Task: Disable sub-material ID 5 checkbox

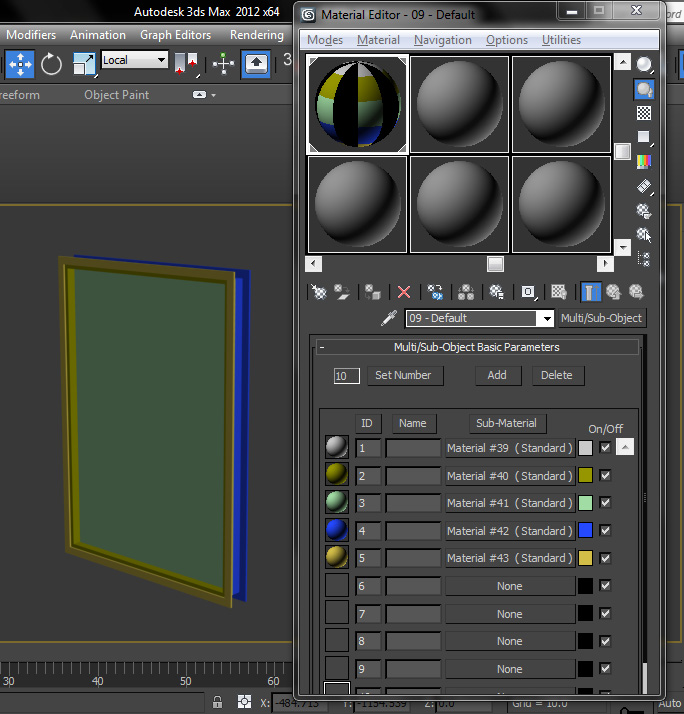Action: tap(605, 558)
